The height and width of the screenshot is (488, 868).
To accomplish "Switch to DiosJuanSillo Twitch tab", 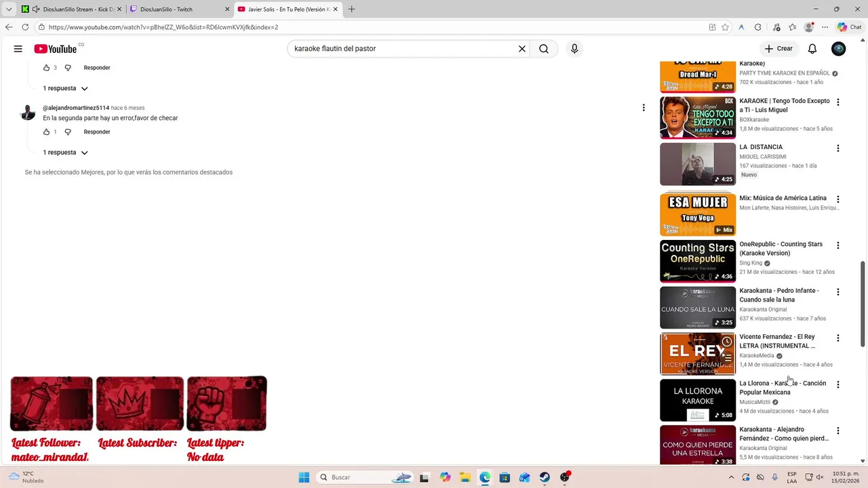I will click(x=180, y=9).
